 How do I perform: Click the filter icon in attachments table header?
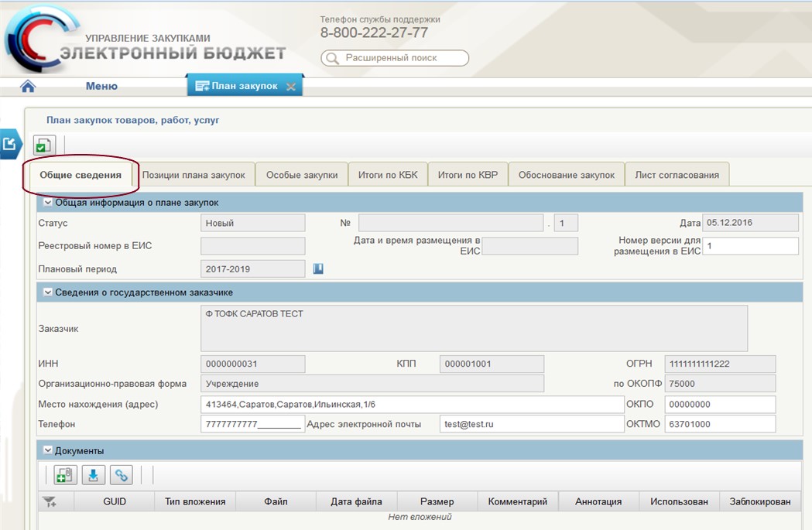[50, 501]
